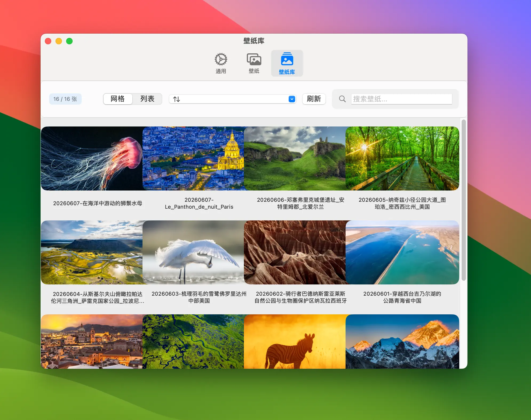Switch to 网格 grid view
The height and width of the screenshot is (420, 531).
pyautogui.click(x=118, y=99)
